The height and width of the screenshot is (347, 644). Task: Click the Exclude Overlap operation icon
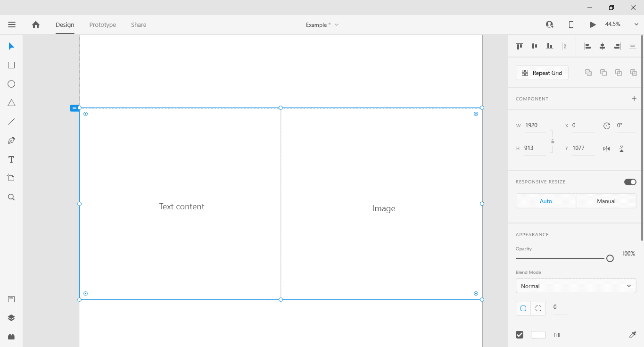pyautogui.click(x=634, y=73)
